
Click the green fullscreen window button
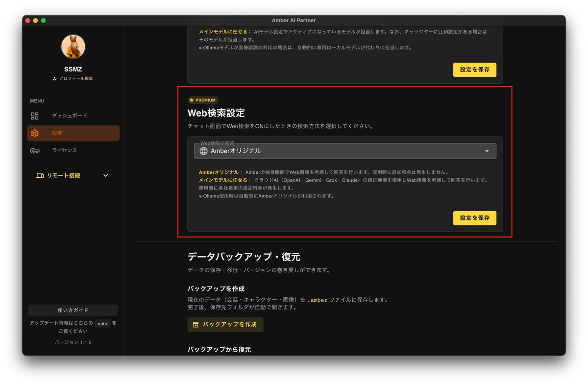coord(43,21)
